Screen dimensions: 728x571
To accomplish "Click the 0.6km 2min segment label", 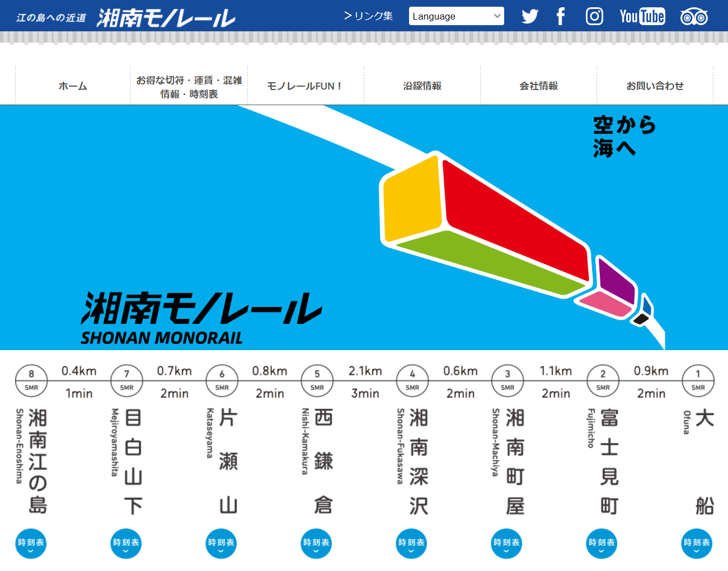I will point(461,382).
